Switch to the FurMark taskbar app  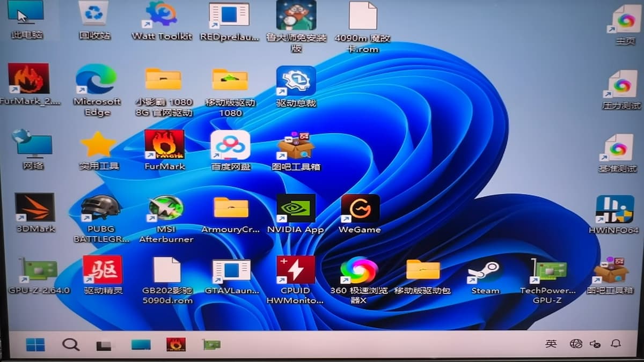(x=176, y=344)
